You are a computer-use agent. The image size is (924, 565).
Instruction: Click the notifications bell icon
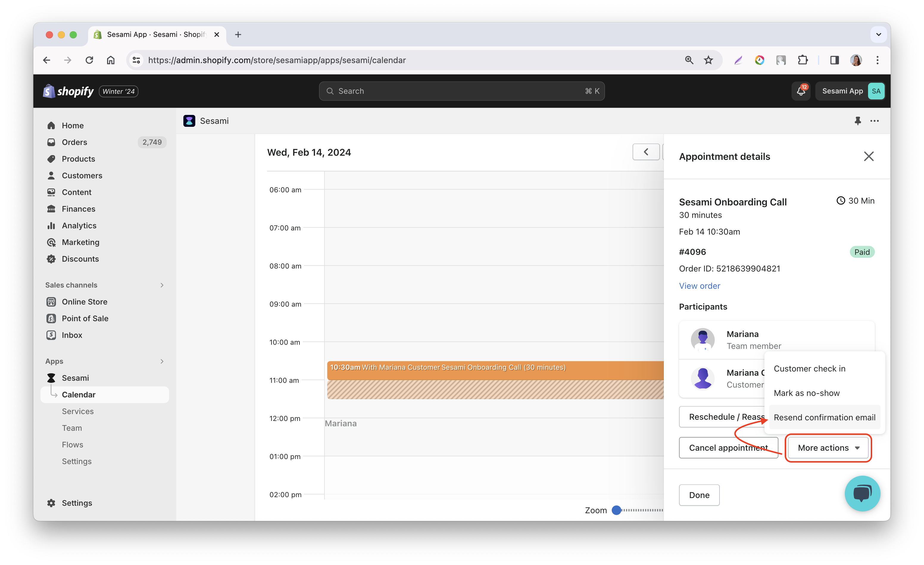(x=801, y=91)
